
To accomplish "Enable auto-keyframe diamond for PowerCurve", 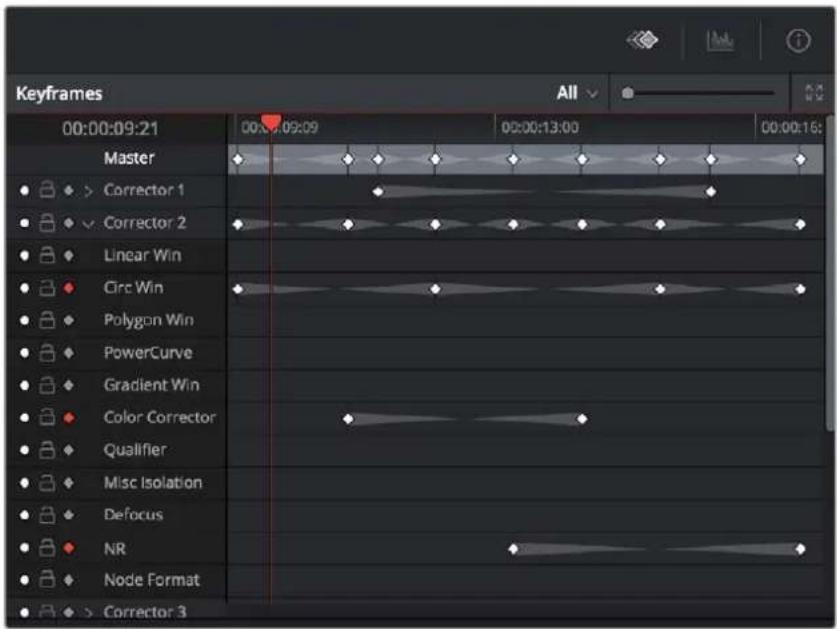I will (69, 353).
